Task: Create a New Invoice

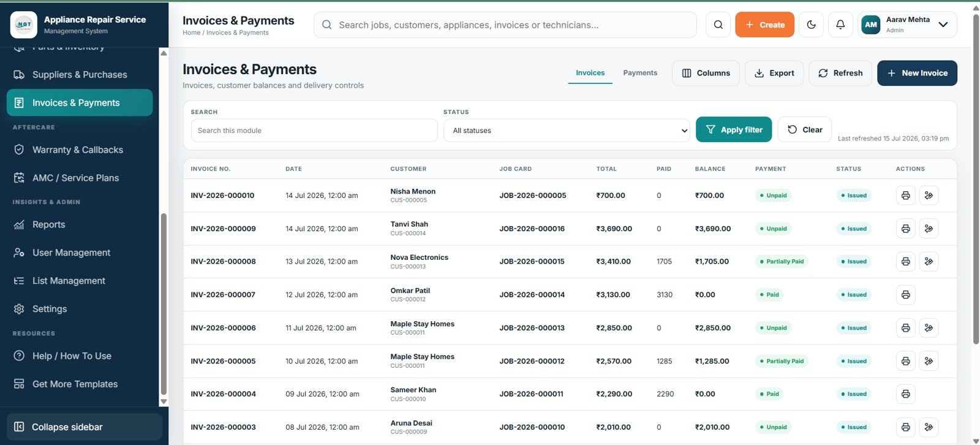Action: point(917,73)
